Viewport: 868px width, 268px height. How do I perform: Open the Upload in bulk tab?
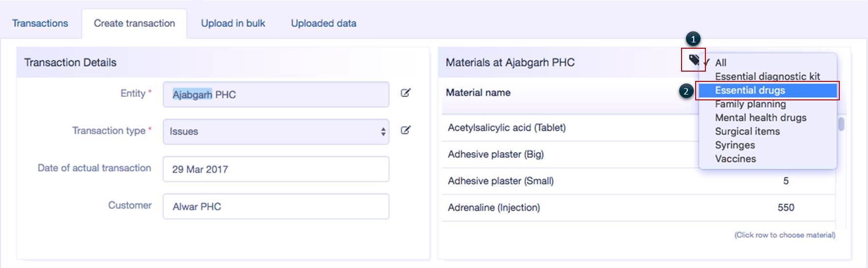[233, 23]
